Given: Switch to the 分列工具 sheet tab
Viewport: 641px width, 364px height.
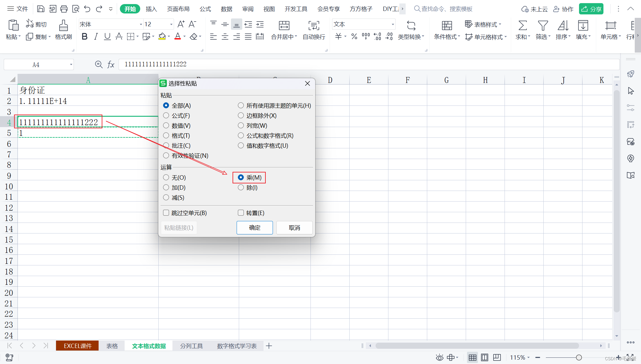Looking at the screenshot, I should coord(191,346).
